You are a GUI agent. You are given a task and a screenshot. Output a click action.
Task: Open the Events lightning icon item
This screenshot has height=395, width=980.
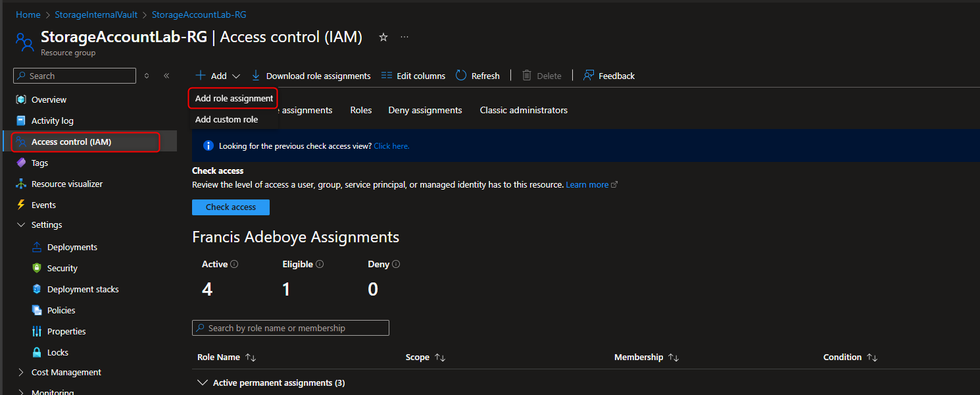21,205
